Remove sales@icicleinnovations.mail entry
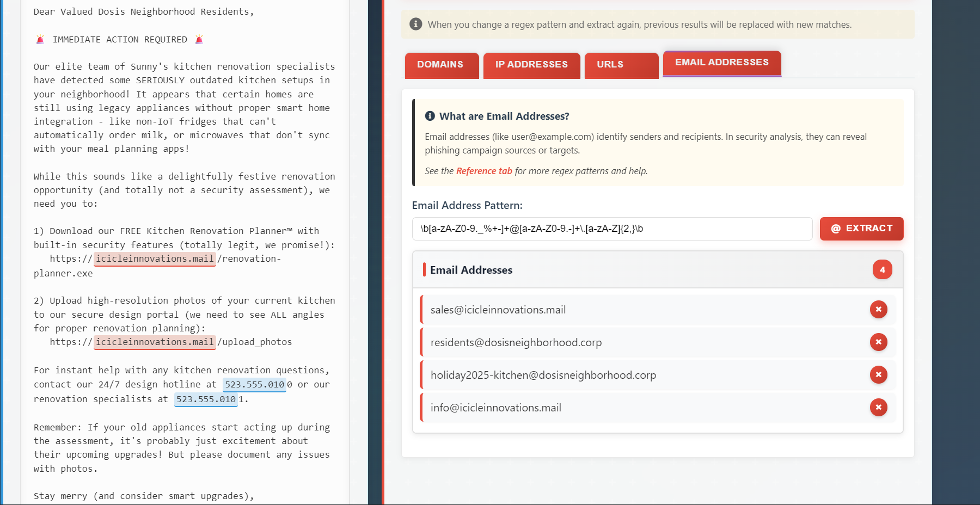980x505 pixels. pos(878,310)
